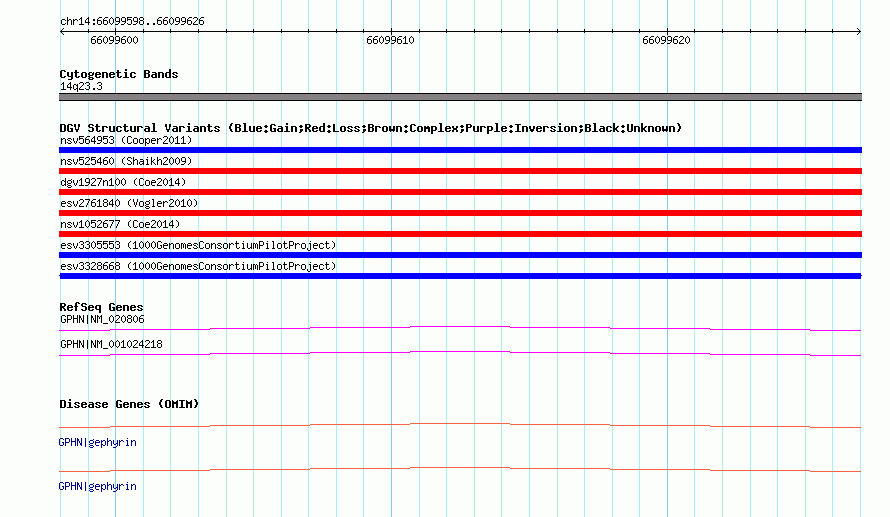Image resolution: width=890 pixels, height=517 pixels.
Task: Click the 14q23.3 band label
Action: 81,86
